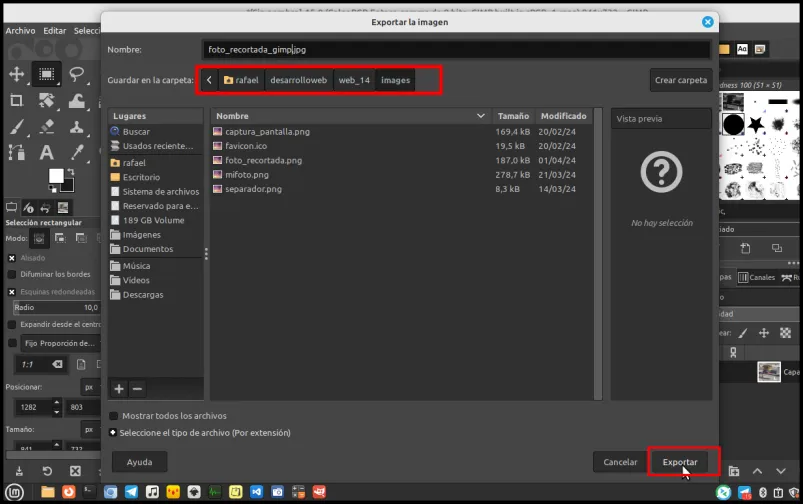
Task: Toggle Difuminar los bordes option
Action: (12, 275)
